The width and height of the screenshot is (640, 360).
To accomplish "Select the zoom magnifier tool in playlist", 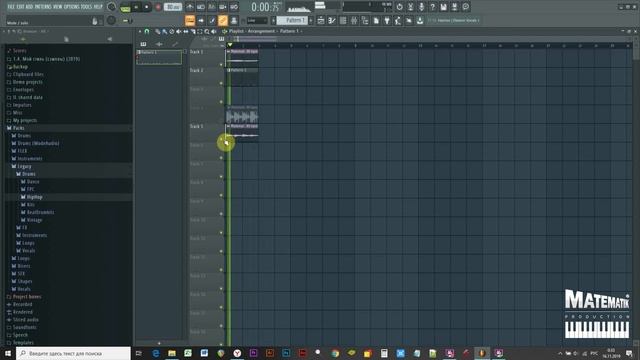I will [207, 31].
